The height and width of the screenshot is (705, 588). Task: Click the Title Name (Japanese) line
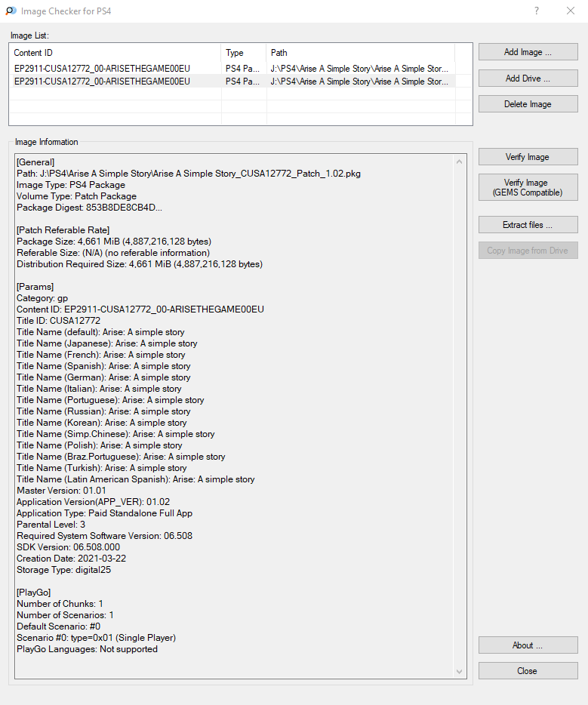(107, 343)
